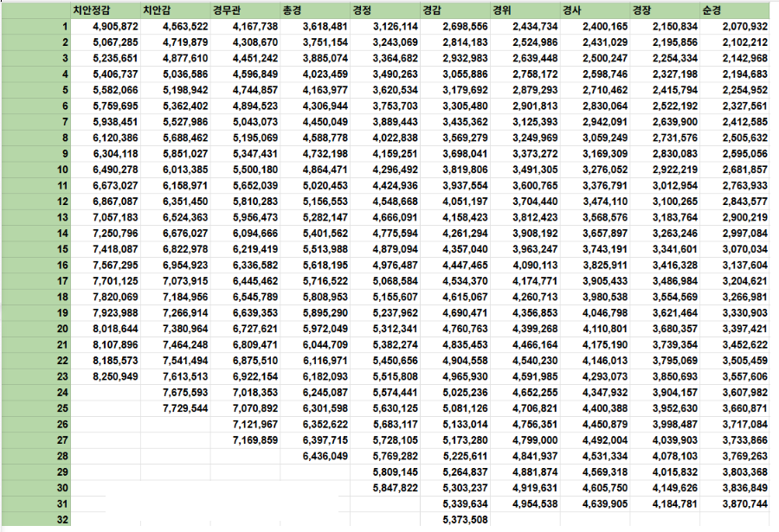Click cell value 2,400,165

pos(605,27)
